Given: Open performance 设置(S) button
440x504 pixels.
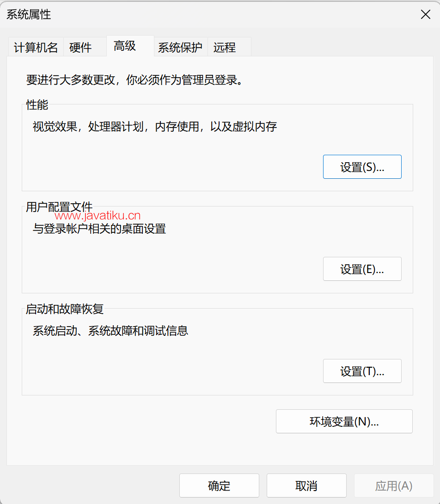Looking at the screenshot, I should click(362, 167).
